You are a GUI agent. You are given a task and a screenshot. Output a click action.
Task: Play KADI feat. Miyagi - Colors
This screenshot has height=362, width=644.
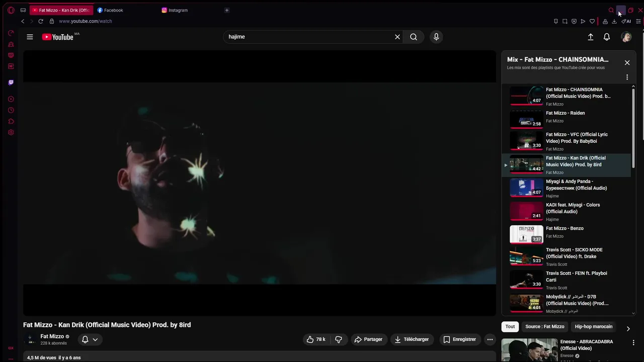point(566,212)
